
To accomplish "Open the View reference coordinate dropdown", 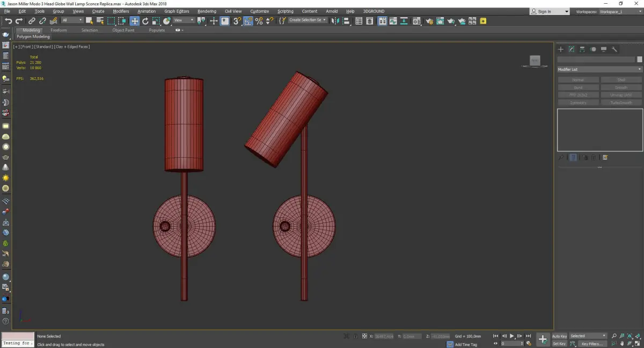I will point(184,20).
